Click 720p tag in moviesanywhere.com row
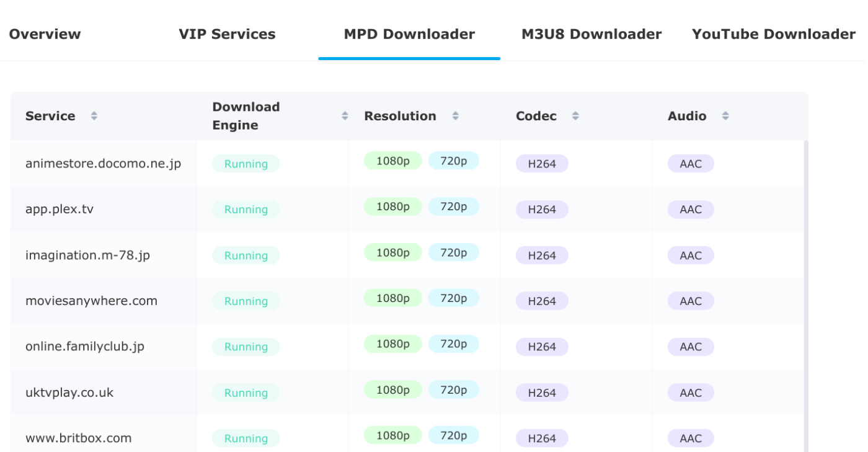The width and height of the screenshot is (868, 452). 454,298
